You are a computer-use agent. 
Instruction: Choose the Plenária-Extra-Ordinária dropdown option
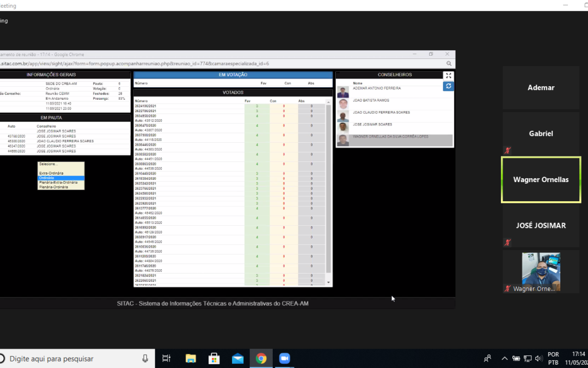[x=61, y=182]
